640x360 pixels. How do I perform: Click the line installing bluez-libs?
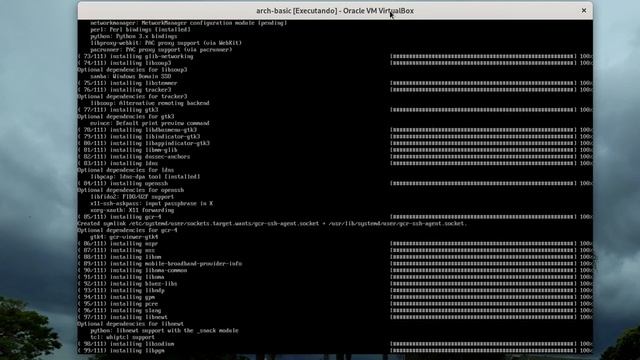click(127, 283)
